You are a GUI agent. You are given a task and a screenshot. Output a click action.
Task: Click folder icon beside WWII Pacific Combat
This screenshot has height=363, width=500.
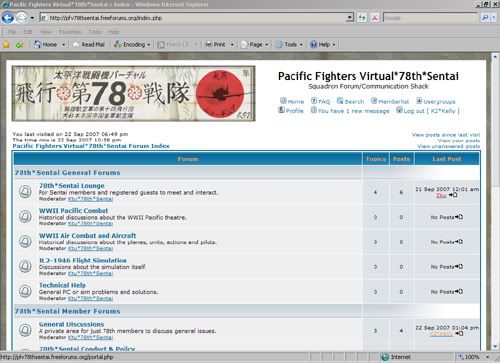tap(25, 217)
